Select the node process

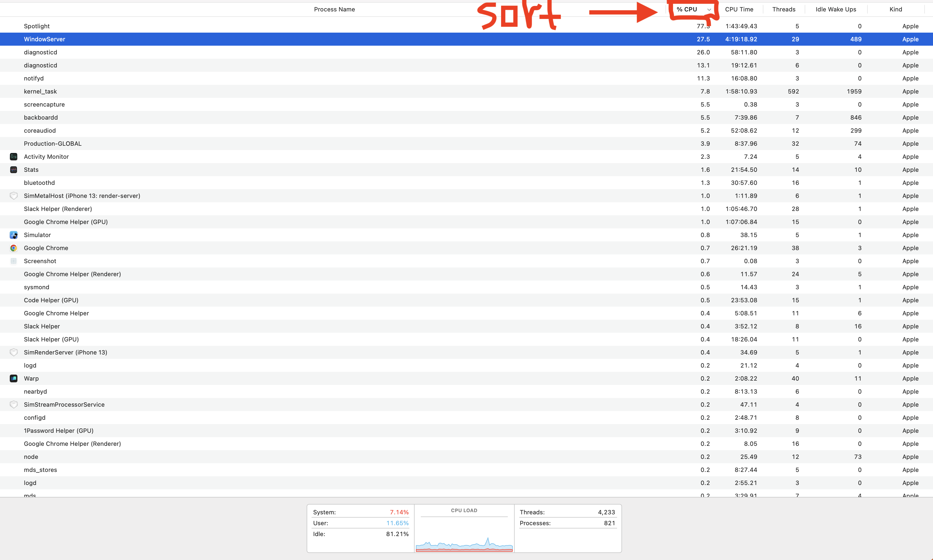pos(466,457)
